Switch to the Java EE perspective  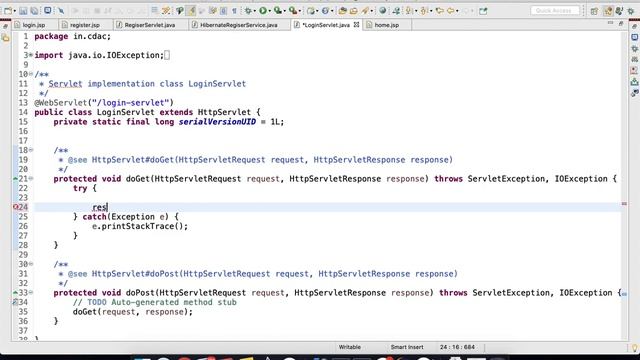608,11
